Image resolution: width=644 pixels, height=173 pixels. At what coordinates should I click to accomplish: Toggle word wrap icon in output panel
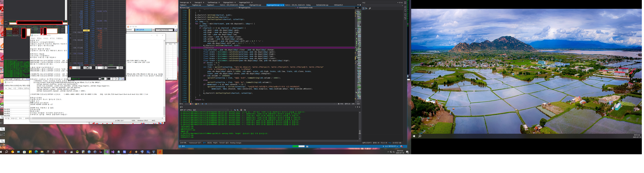[x=245, y=110]
